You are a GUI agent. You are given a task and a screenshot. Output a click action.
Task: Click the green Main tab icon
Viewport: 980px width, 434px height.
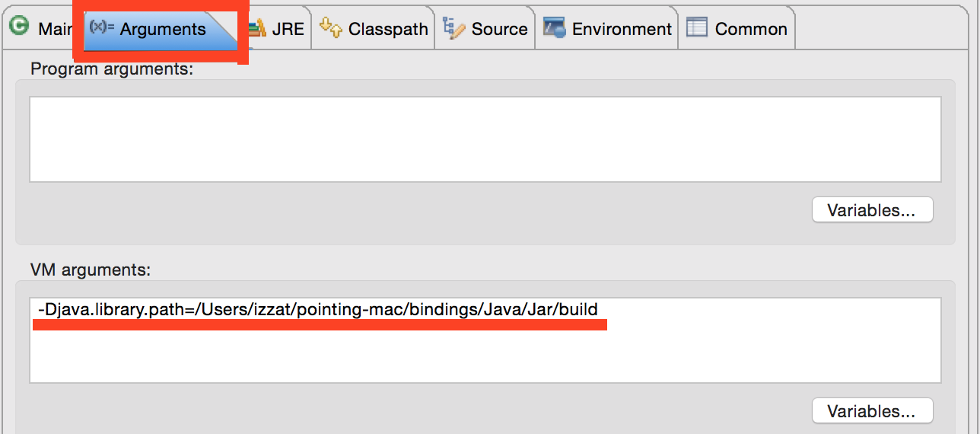[x=19, y=27]
